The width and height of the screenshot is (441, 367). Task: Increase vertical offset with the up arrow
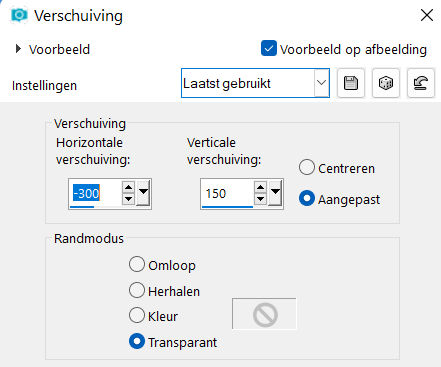261,187
